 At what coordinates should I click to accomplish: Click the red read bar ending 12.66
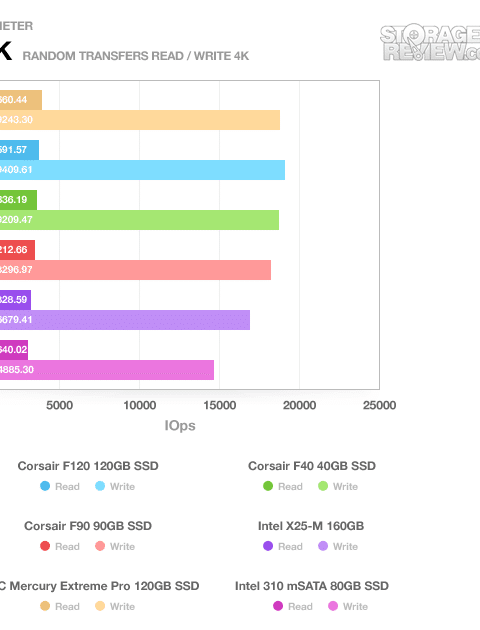click(17, 250)
